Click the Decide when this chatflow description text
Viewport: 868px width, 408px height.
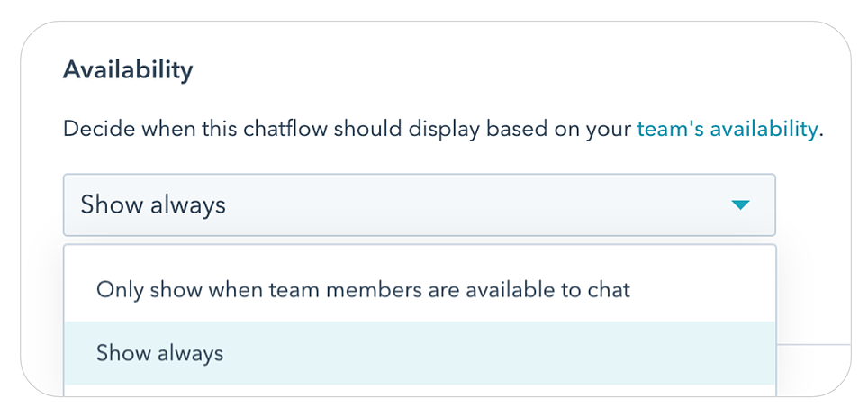347,129
